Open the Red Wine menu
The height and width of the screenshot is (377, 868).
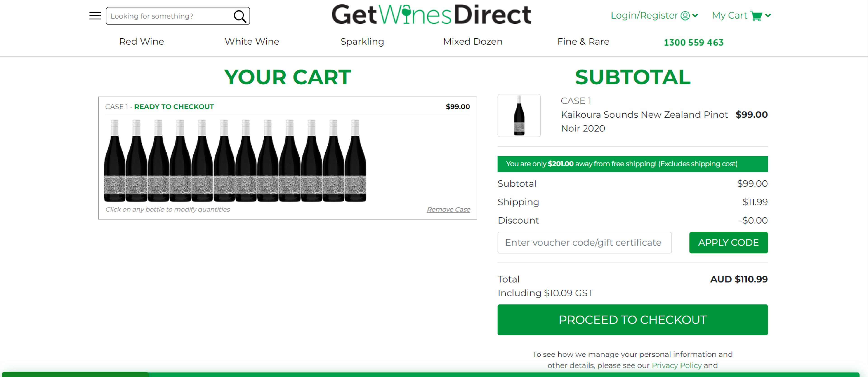(142, 41)
